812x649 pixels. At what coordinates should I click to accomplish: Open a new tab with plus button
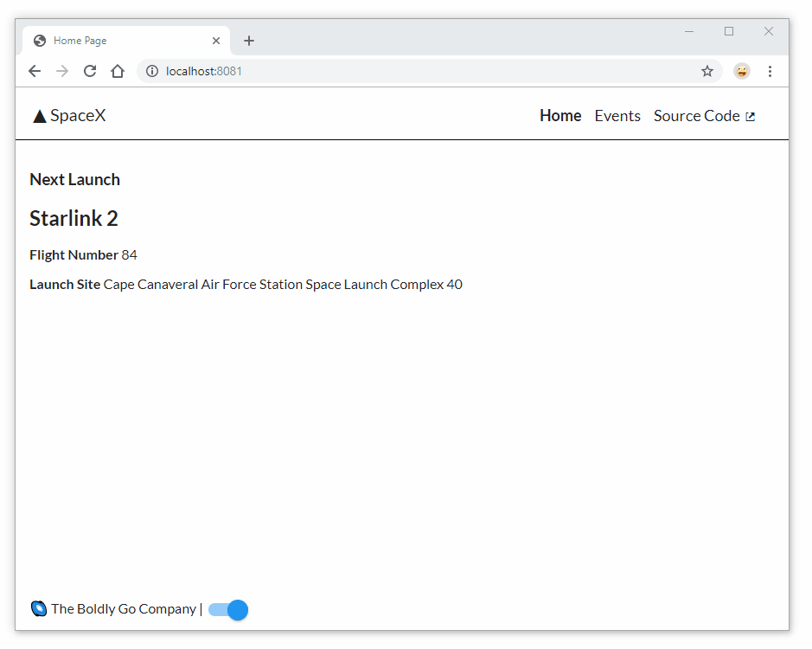click(248, 41)
